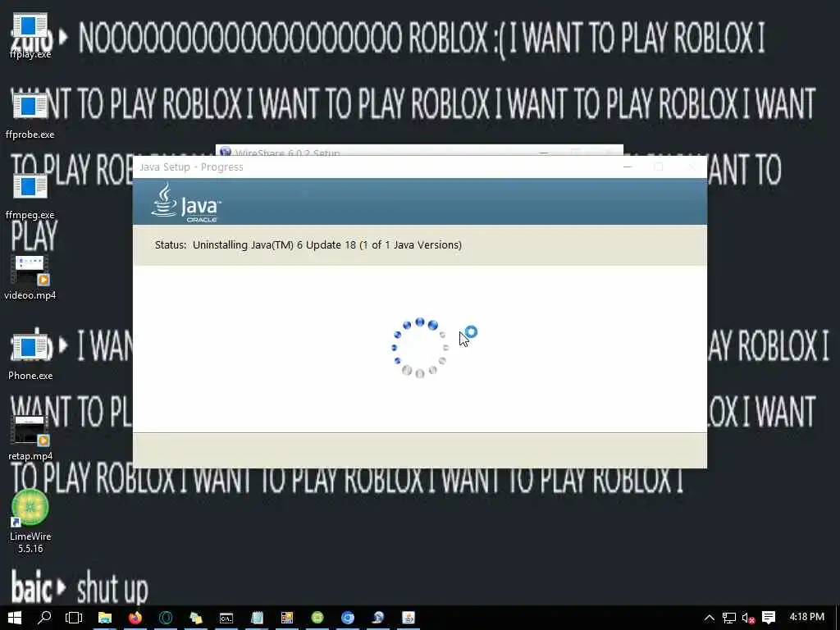Open taskbar Search
This screenshot has height=630, width=840.
(44, 618)
